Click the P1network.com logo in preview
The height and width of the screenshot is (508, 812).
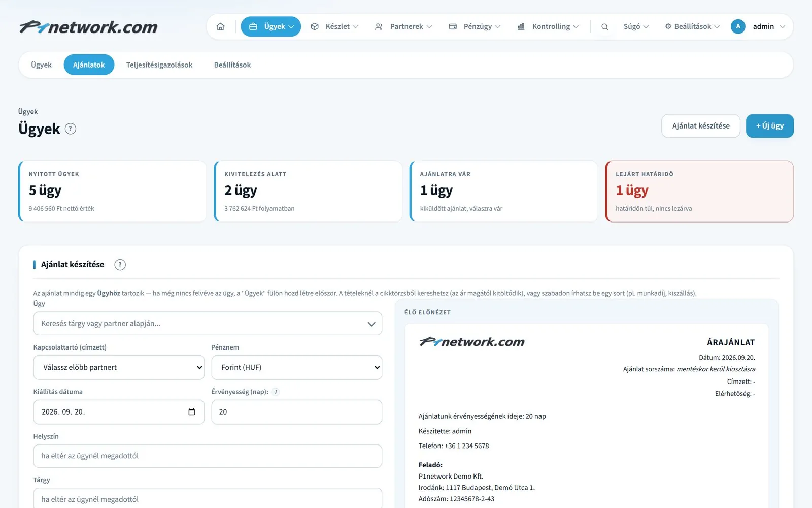tap(472, 342)
